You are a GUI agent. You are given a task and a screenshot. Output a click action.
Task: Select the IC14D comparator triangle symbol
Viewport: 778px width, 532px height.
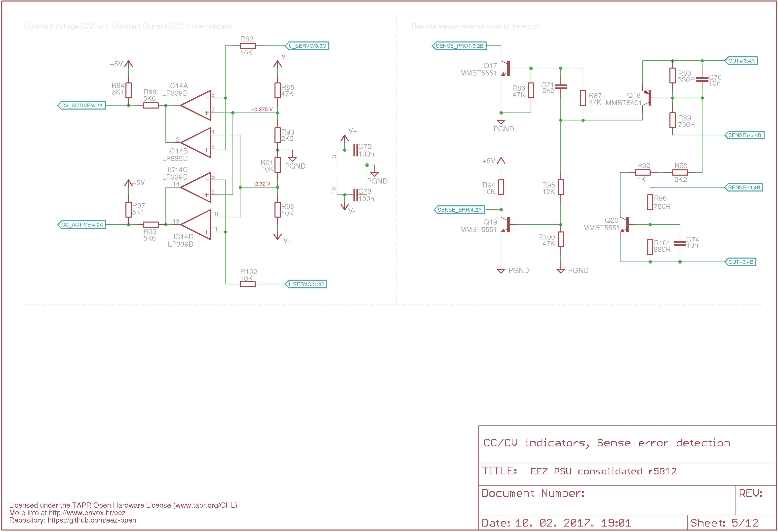(x=196, y=225)
